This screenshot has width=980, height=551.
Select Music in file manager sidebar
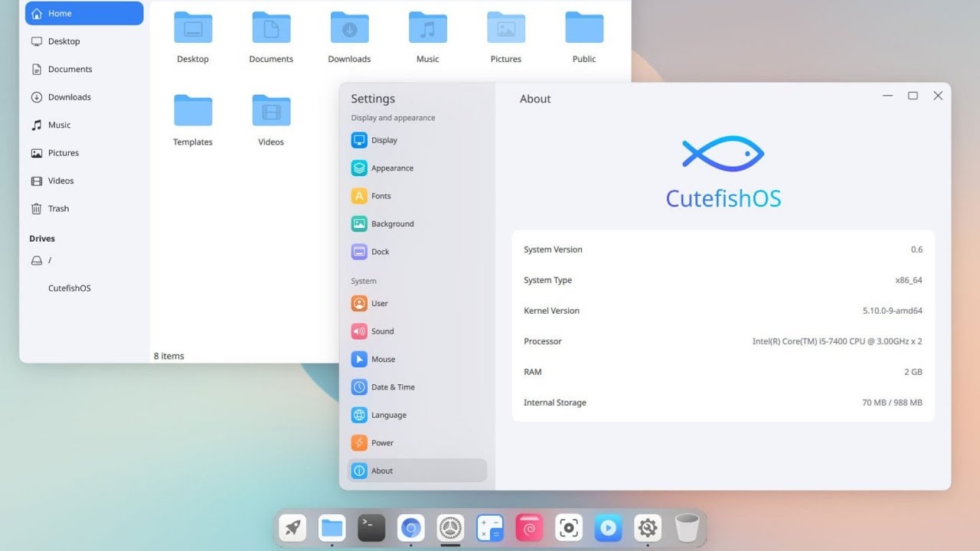84,125
